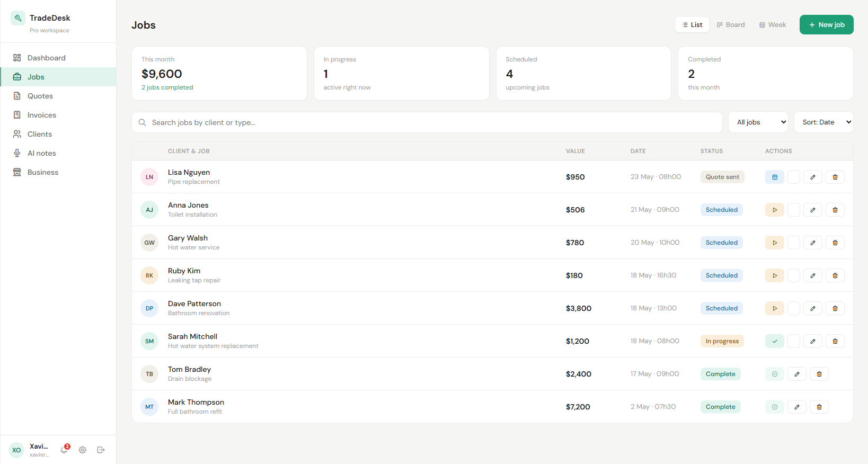Image resolution: width=868 pixels, height=464 pixels.
Task: Edit Ruby Kim job with pencil icon
Action: tap(812, 275)
